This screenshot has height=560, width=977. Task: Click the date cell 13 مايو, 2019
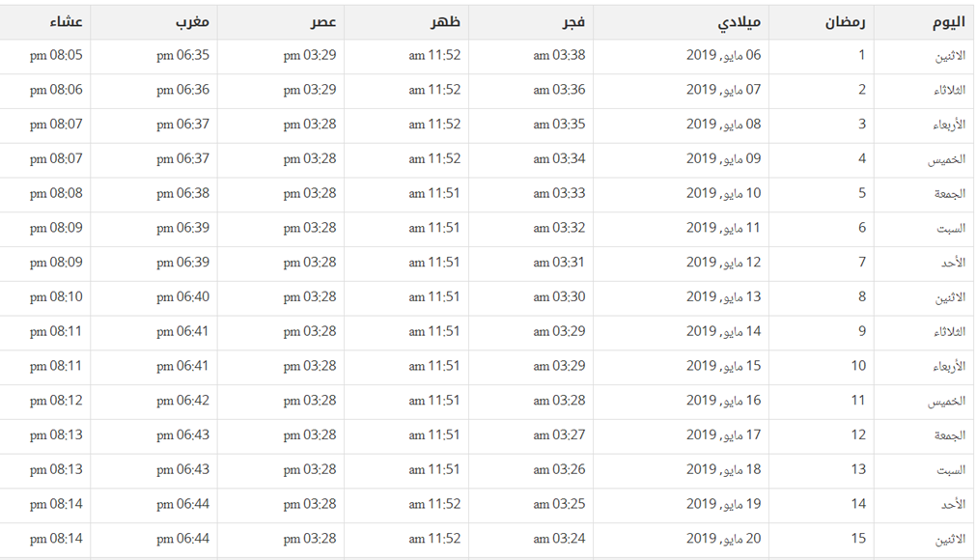723,296
